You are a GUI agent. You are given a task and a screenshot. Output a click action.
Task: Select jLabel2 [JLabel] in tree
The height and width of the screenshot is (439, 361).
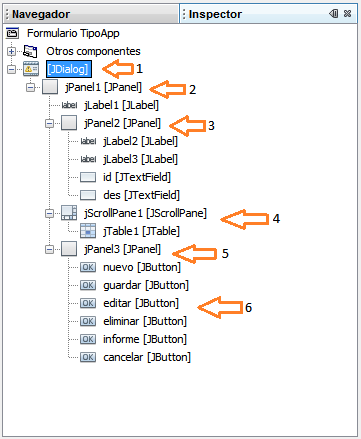pos(140,141)
